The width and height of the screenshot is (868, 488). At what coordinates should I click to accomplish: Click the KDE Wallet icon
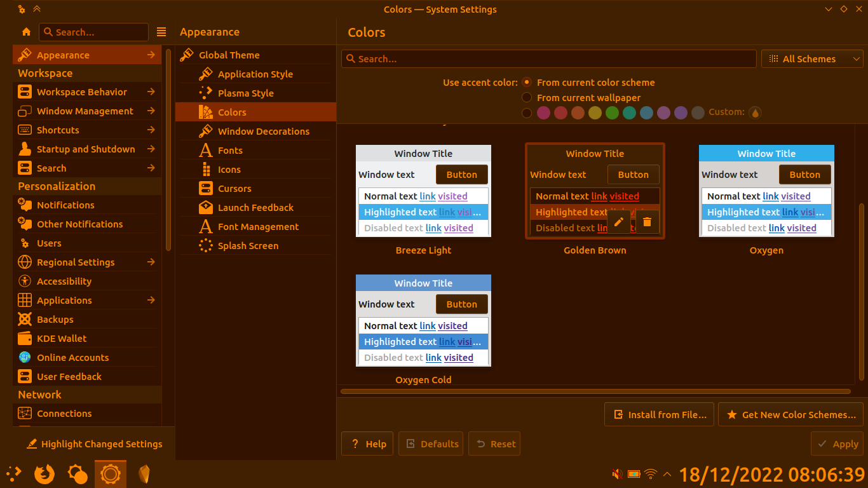[x=25, y=339]
